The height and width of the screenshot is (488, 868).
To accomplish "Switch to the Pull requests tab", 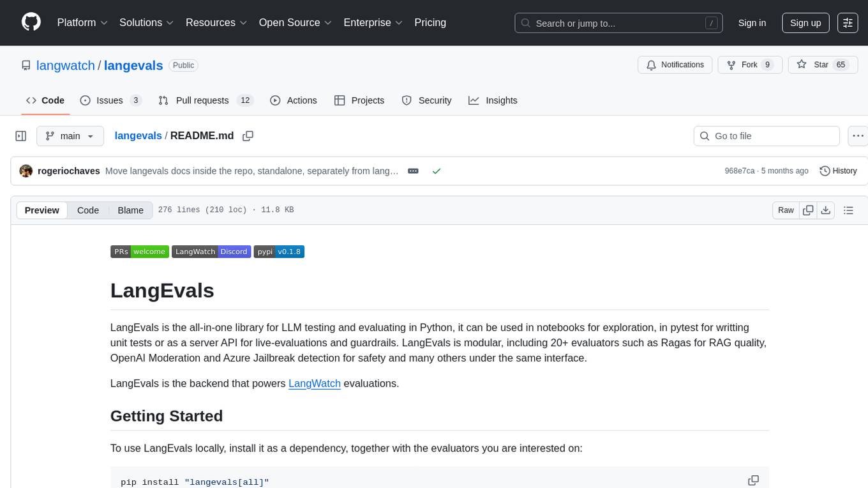I will (x=206, y=100).
